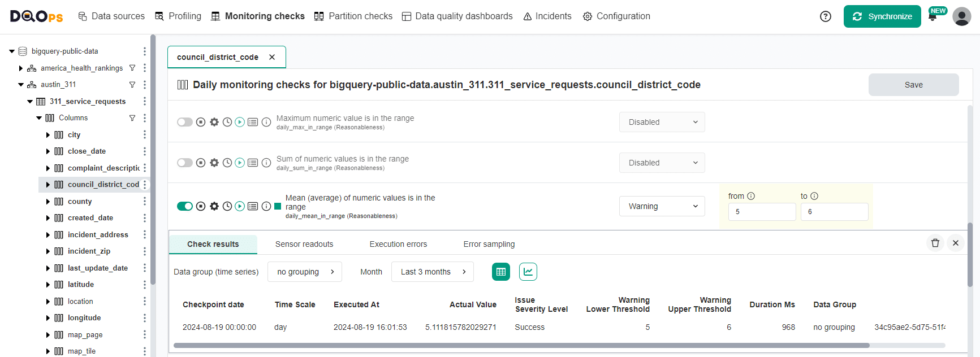The image size is (980, 357).
Task: Open the 'no grouping' data group selector
Action: pos(305,272)
